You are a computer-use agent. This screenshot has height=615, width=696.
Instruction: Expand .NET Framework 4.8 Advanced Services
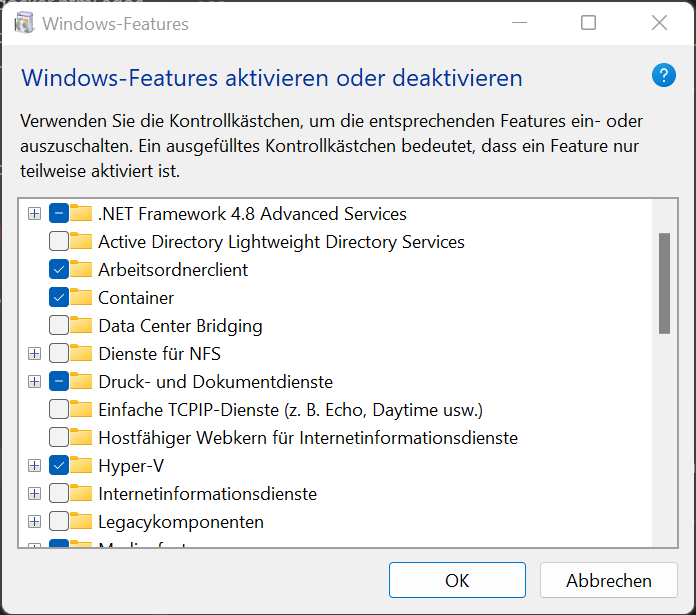[34, 214]
